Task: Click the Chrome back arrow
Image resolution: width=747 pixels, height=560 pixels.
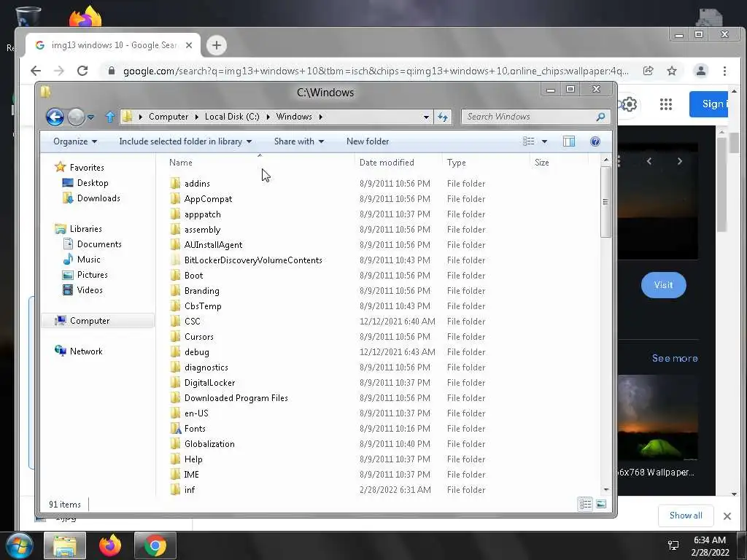Action: pyautogui.click(x=36, y=71)
